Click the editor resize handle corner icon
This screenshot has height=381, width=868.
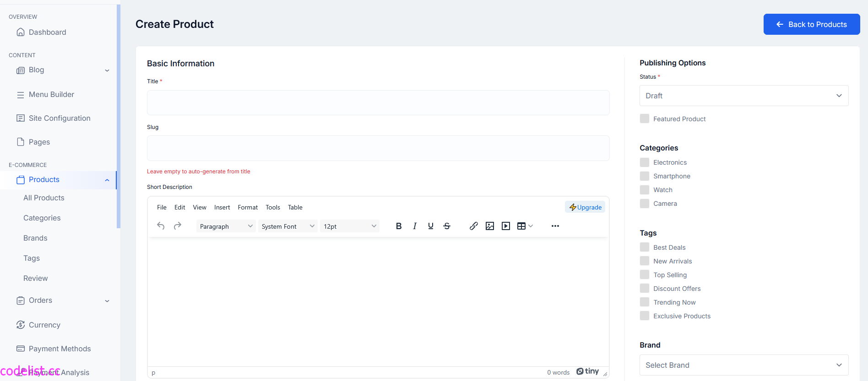(605, 374)
